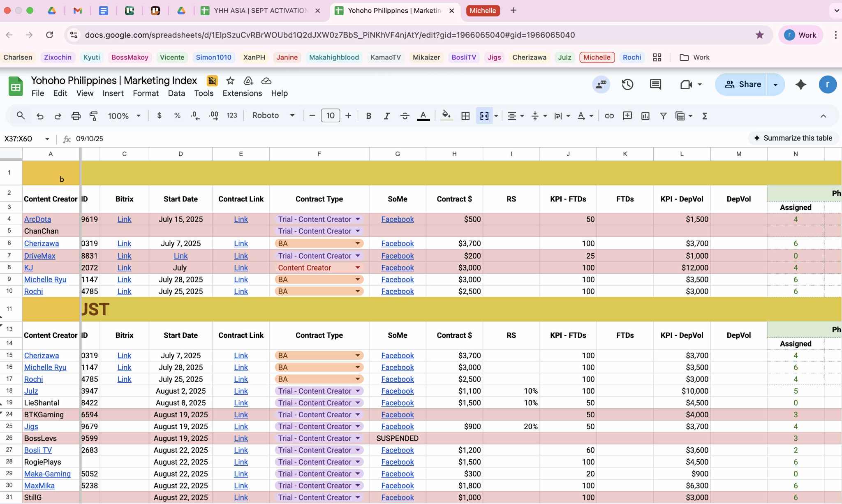
Task: Open the Extensions menu
Action: pyautogui.click(x=242, y=93)
